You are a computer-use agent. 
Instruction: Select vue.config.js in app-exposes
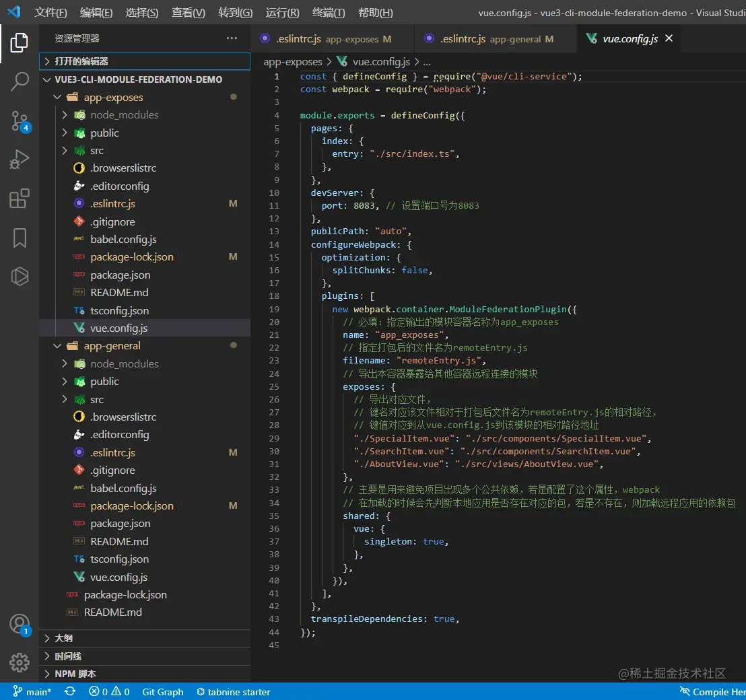[145, 328]
